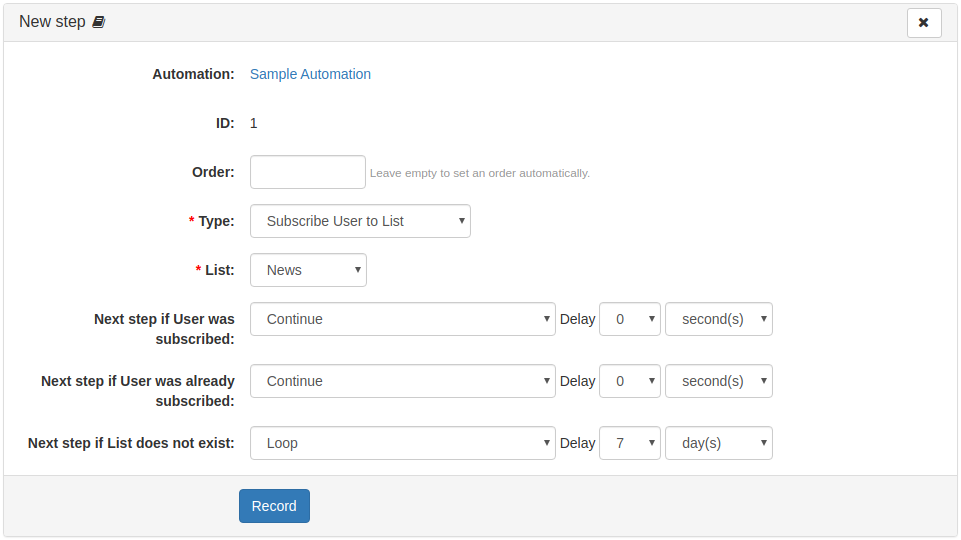The image size is (961, 540).
Task: Open the day(s) delay unit dropdown
Action: [719, 443]
